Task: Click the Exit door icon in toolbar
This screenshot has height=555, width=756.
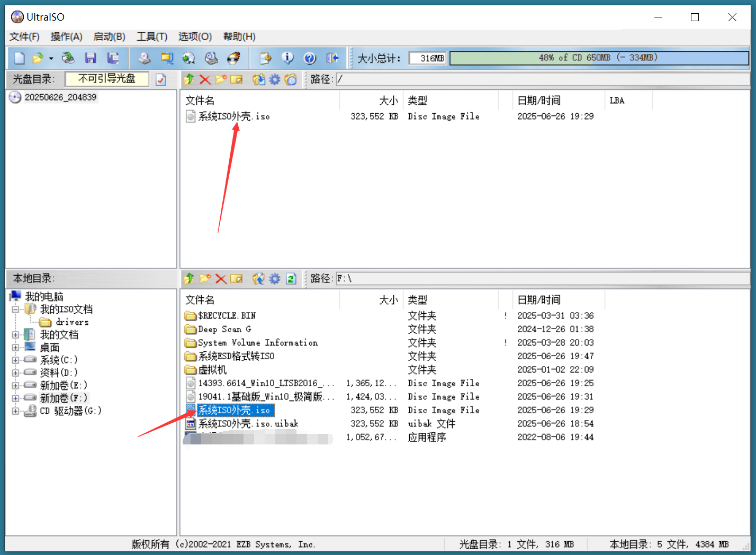Action: pyautogui.click(x=332, y=58)
